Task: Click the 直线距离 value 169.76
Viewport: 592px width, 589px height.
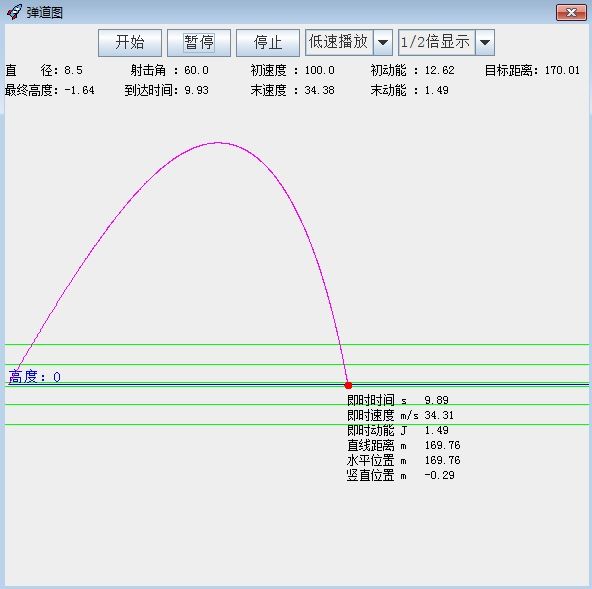Action: 442,445
